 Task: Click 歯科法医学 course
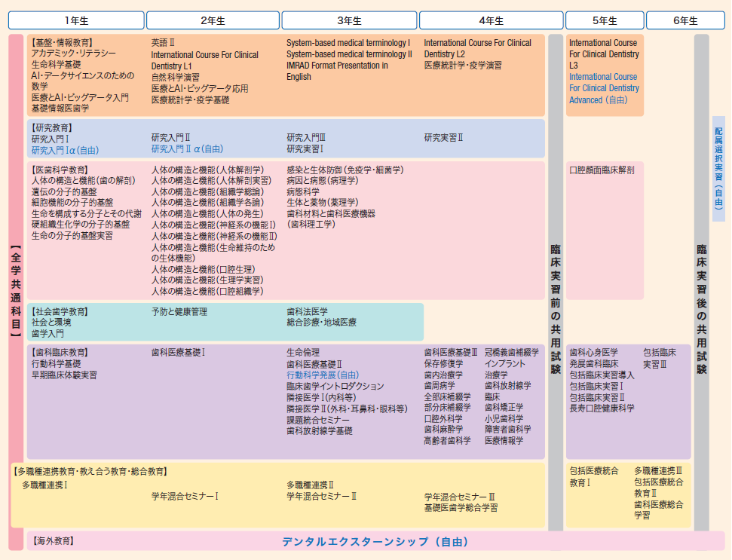(307, 312)
